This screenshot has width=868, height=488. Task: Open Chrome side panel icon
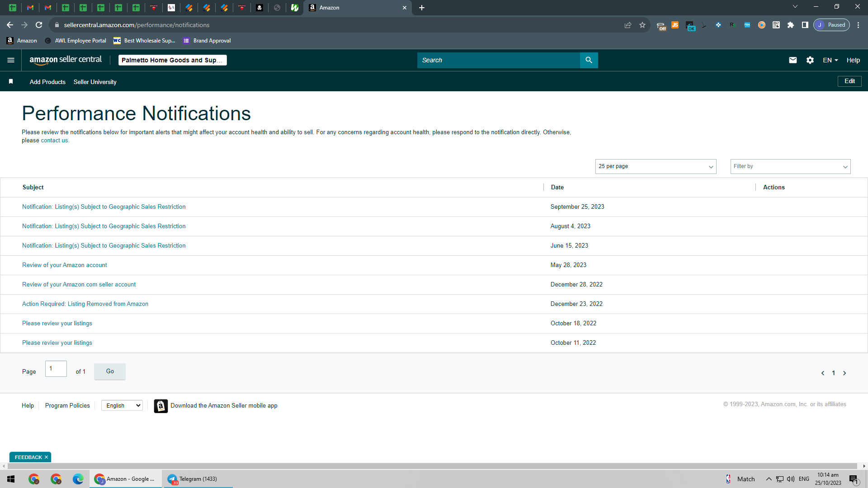[x=805, y=25]
